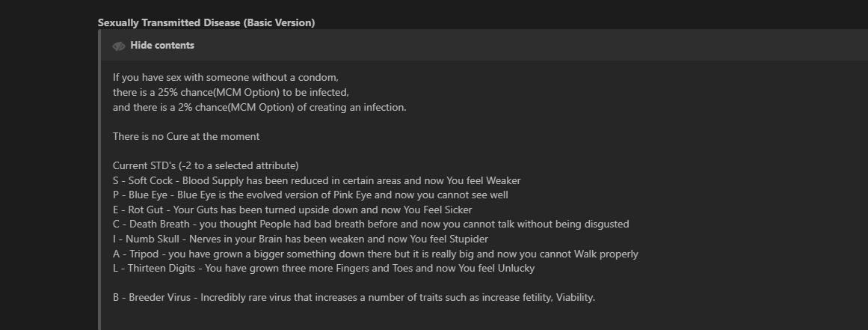Click the first line mentioning a condom
Image resolution: width=868 pixels, height=330 pixels.
226,77
